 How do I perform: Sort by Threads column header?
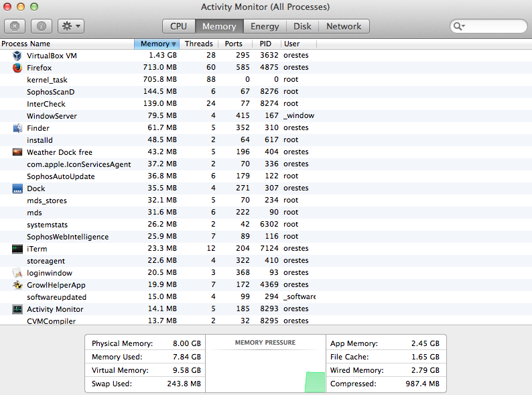(198, 44)
